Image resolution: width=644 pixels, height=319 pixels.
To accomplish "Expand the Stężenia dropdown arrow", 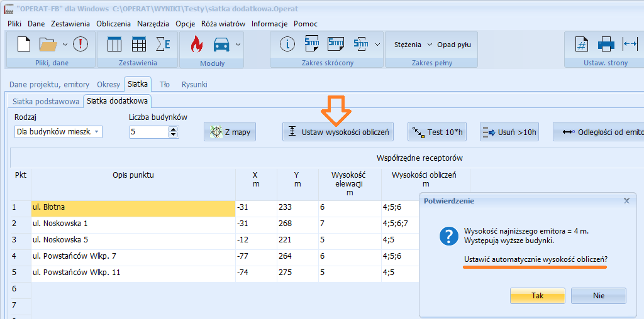I will click(x=430, y=45).
